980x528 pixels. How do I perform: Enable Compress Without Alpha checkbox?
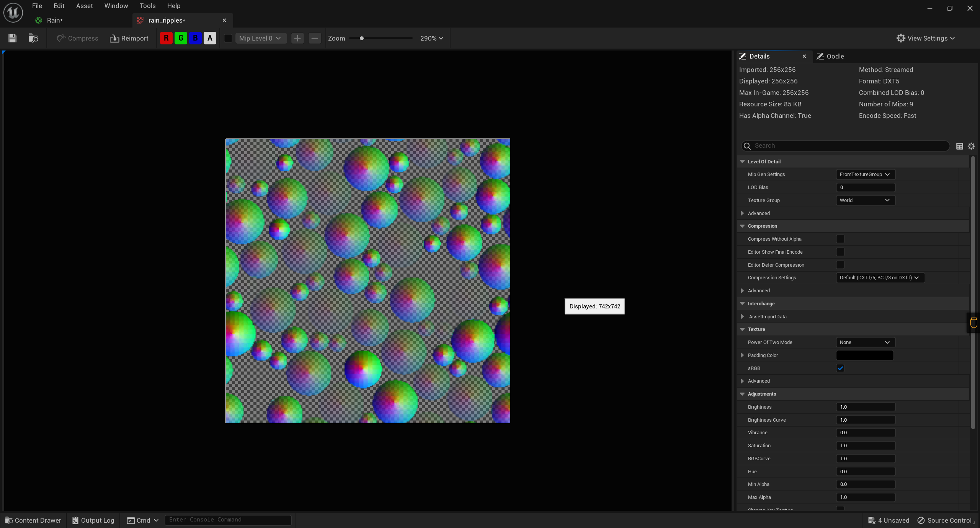(840, 239)
